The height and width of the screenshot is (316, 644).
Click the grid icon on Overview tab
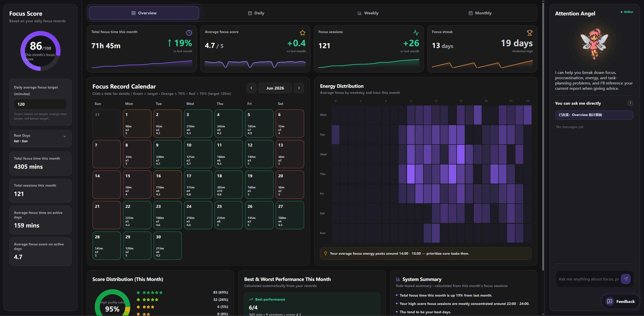(134, 13)
